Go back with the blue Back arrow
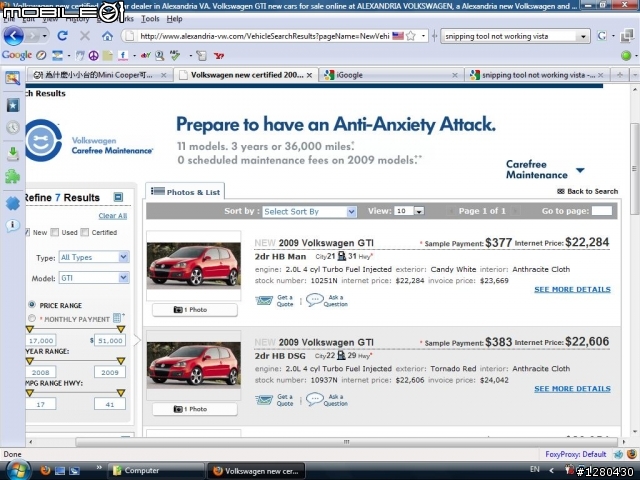Viewport: 640px width, 480px height. pyautogui.click(x=13, y=36)
